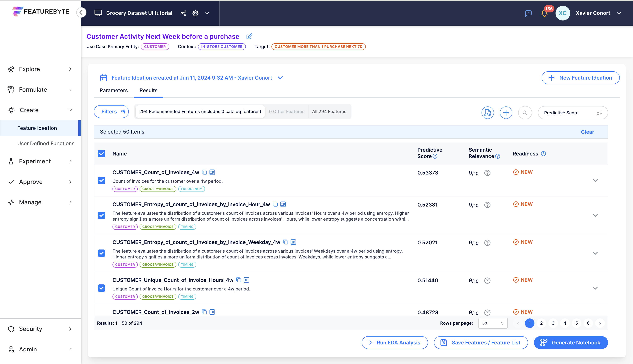This screenshot has width=633, height=364.
Task: Select 294 Recommended Features tab
Action: click(x=200, y=112)
